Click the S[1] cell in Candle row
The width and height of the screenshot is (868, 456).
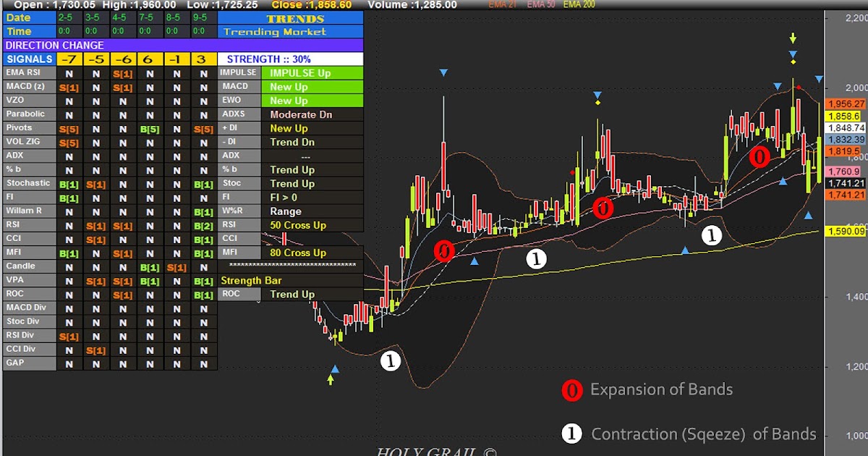tap(176, 266)
